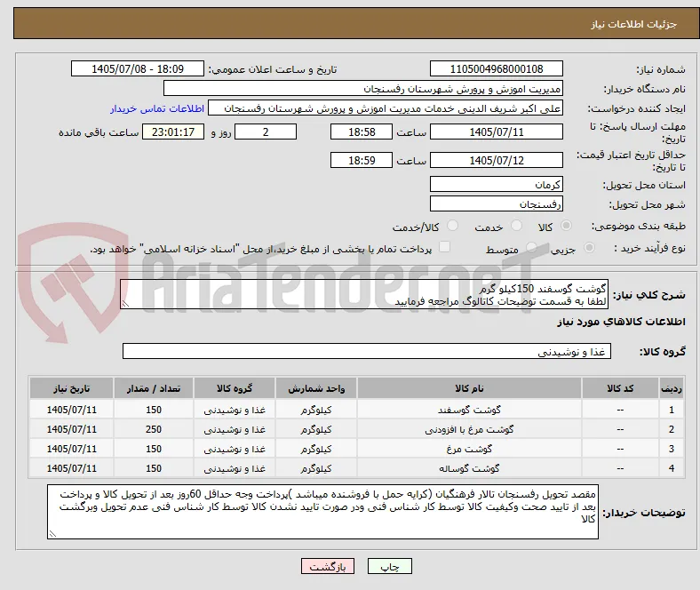Click the row number 4 cell

(x=671, y=468)
